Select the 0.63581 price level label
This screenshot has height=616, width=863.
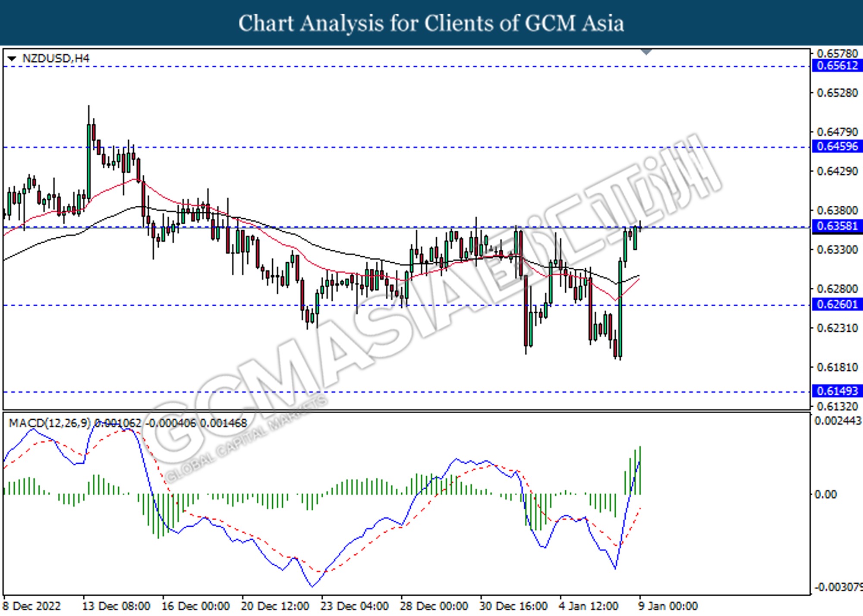pyautogui.click(x=837, y=226)
